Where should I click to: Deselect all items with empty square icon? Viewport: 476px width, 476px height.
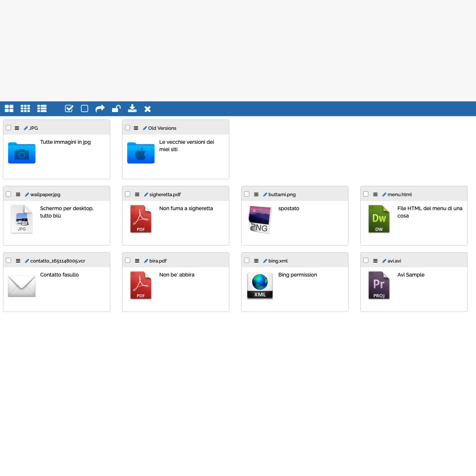coord(84,108)
